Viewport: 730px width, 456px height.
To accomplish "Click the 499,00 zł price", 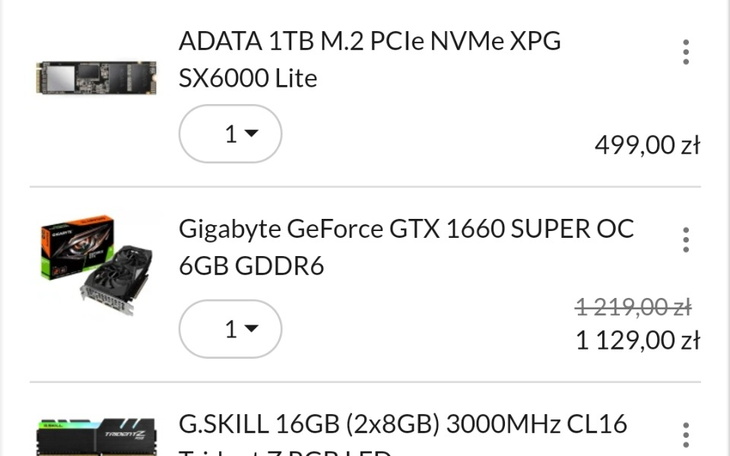I will [647, 146].
